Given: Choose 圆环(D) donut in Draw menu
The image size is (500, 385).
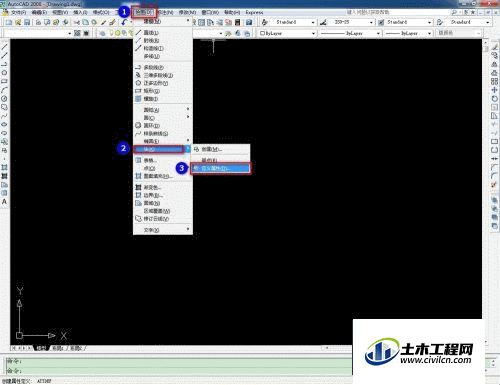Looking at the screenshot, I should coord(163,125).
